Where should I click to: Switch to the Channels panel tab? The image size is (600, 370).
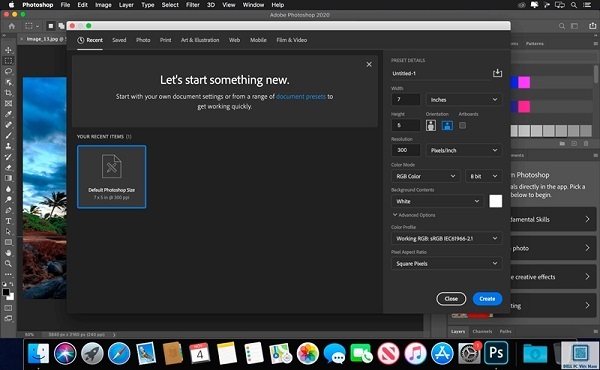[482, 331]
